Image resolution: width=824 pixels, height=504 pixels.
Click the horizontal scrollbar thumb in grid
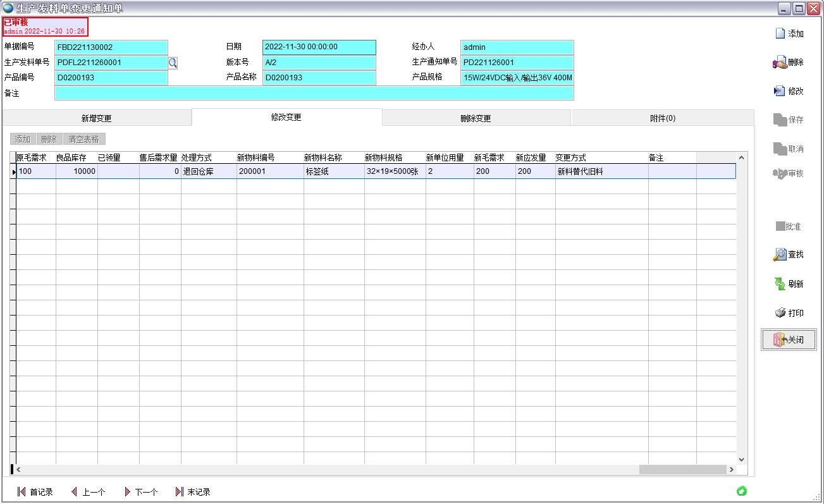point(682,469)
